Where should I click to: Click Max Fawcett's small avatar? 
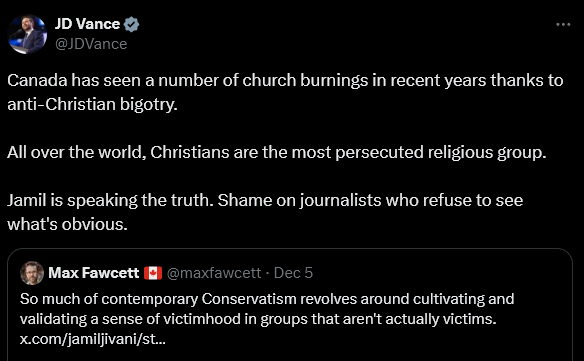pyautogui.click(x=32, y=273)
